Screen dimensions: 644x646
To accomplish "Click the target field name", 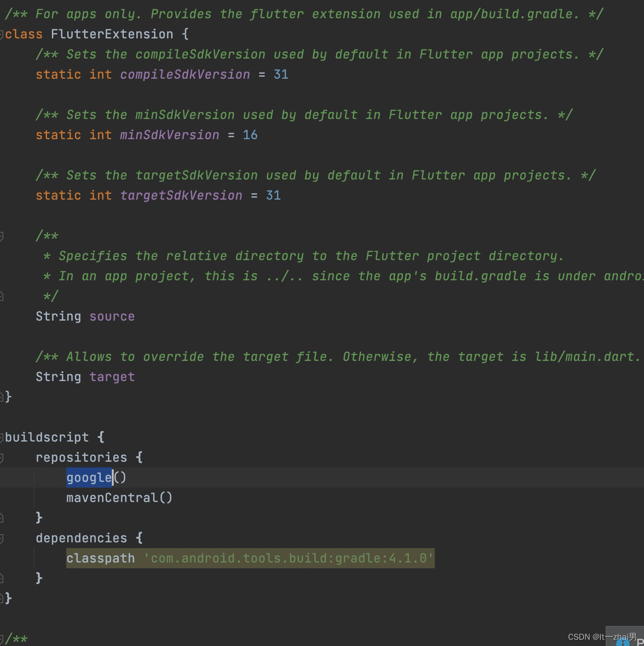I will coord(112,377).
